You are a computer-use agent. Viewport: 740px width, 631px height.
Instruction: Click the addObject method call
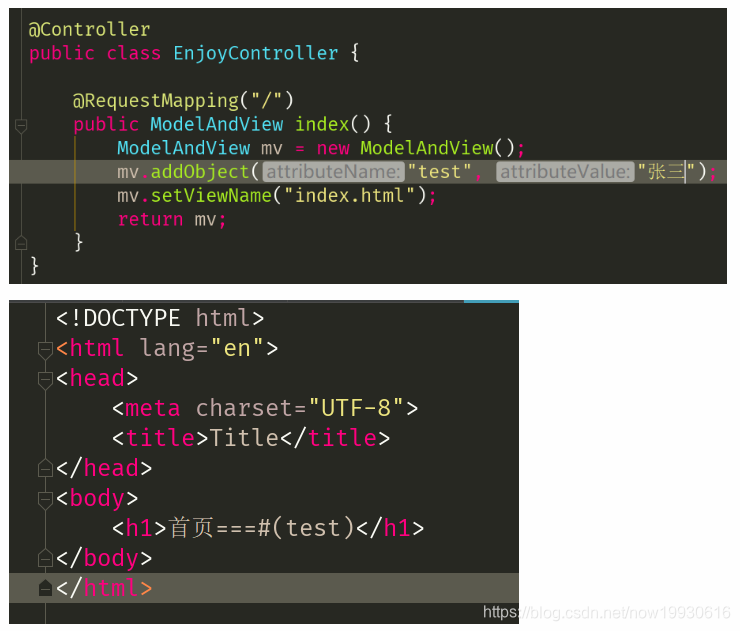click(200, 172)
